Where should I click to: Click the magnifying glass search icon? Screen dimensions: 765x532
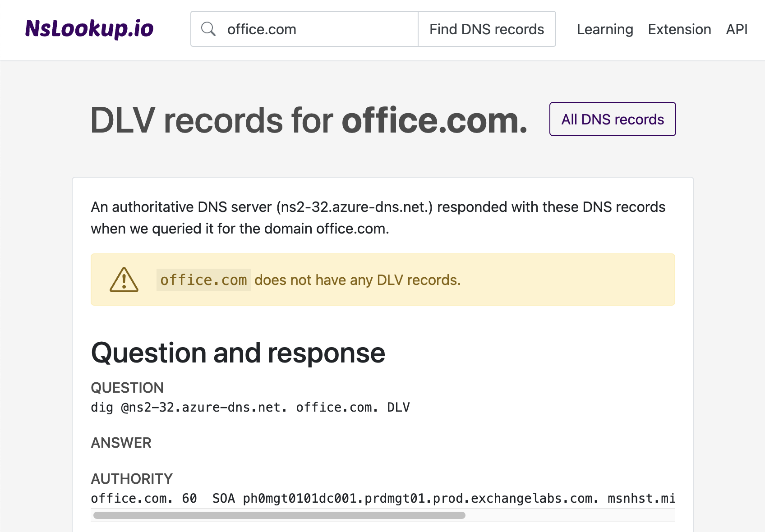208,28
